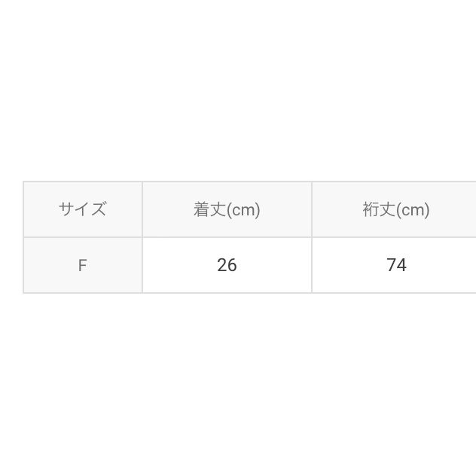Click the divider between 26 and 74 cells
Image resolution: width=476 pixels, height=476 pixels.
point(312,265)
